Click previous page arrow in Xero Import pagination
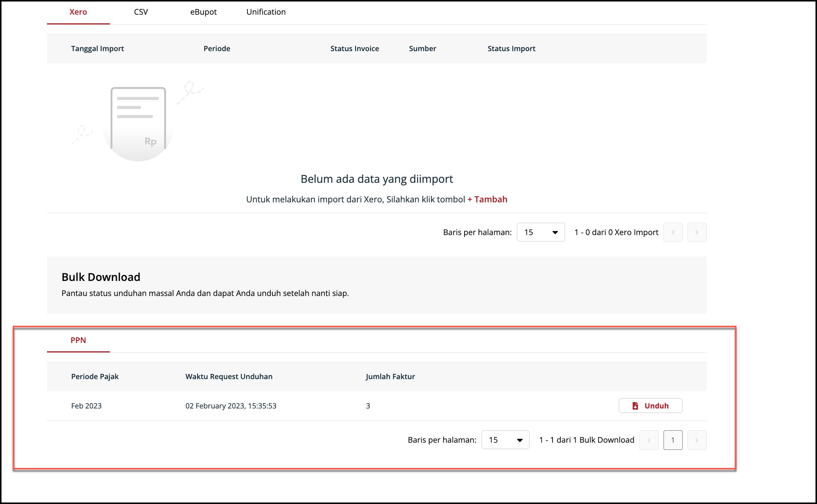Viewport: 817px width, 504px height. tap(673, 232)
